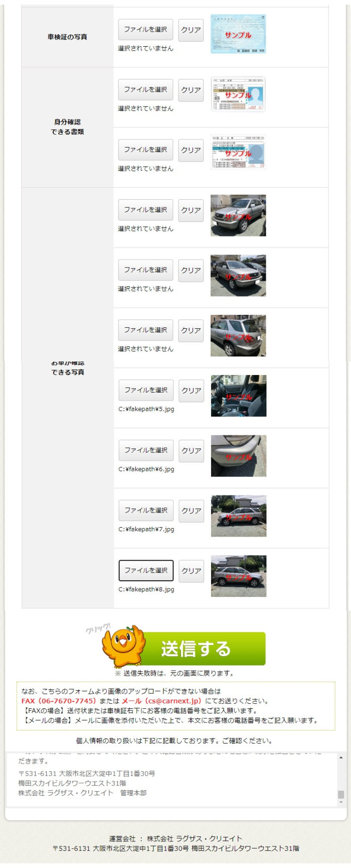
Task: Choose file in row showing 7.jpg
Action: pos(146,511)
